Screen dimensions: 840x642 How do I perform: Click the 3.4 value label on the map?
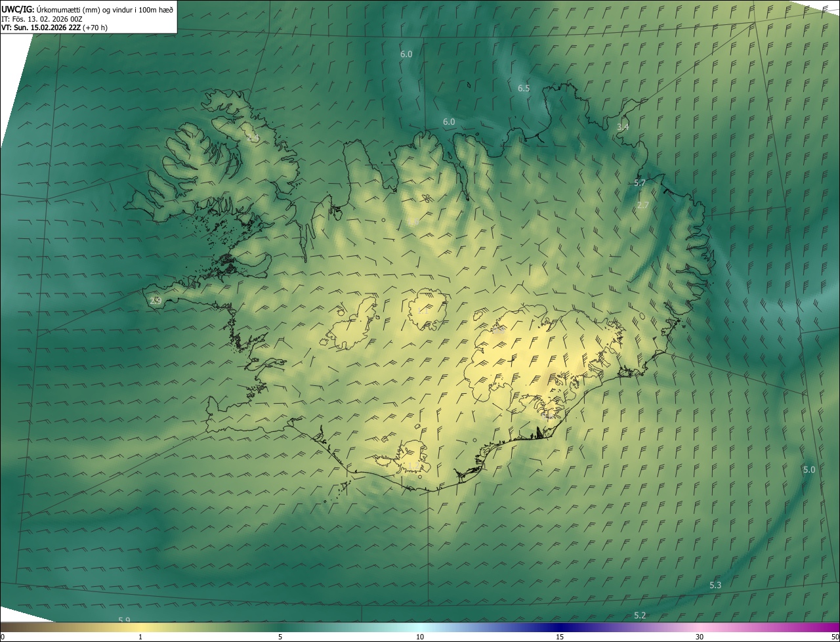623,127
